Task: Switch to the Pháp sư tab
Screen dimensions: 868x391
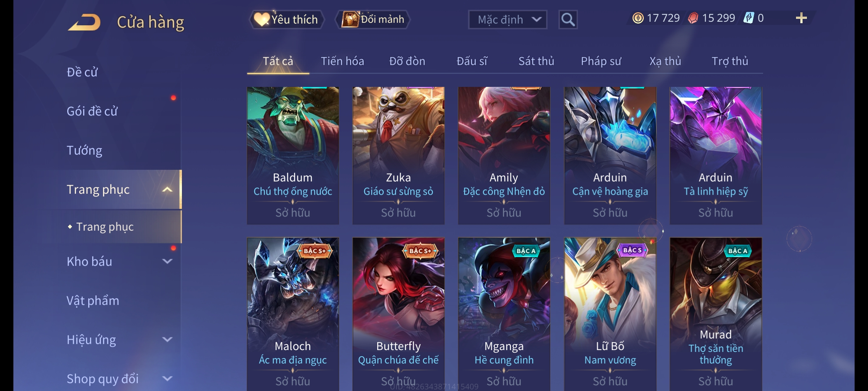Action: (601, 61)
